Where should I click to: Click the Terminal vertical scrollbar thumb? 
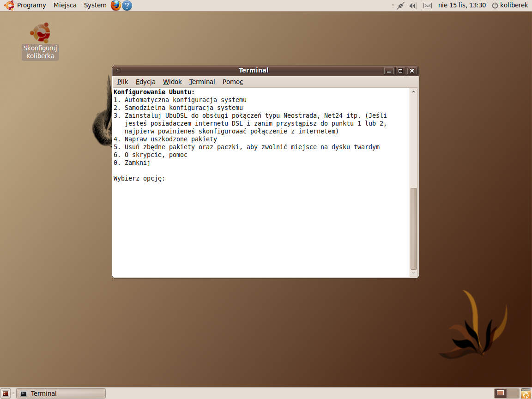(x=414, y=229)
